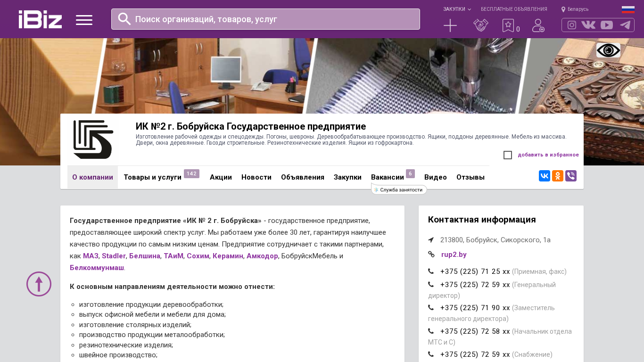The width and height of the screenshot is (644, 362).
Task: Visit the VK page icon in header
Action: tap(588, 25)
